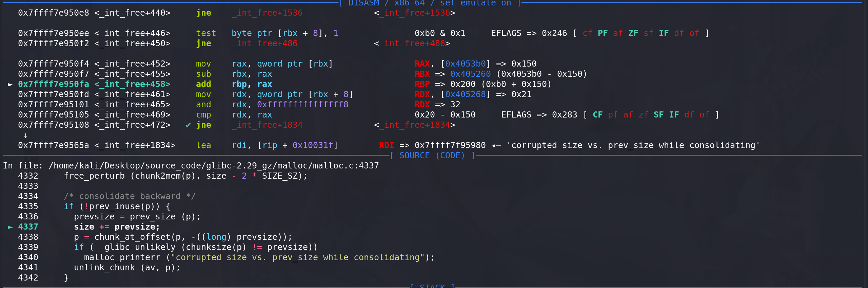Image resolution: width=868 pixels, height=288 pixels.
Task: Click jump target _int_free+486 operand
Action: pyautogui.click(x=264, y=43)
